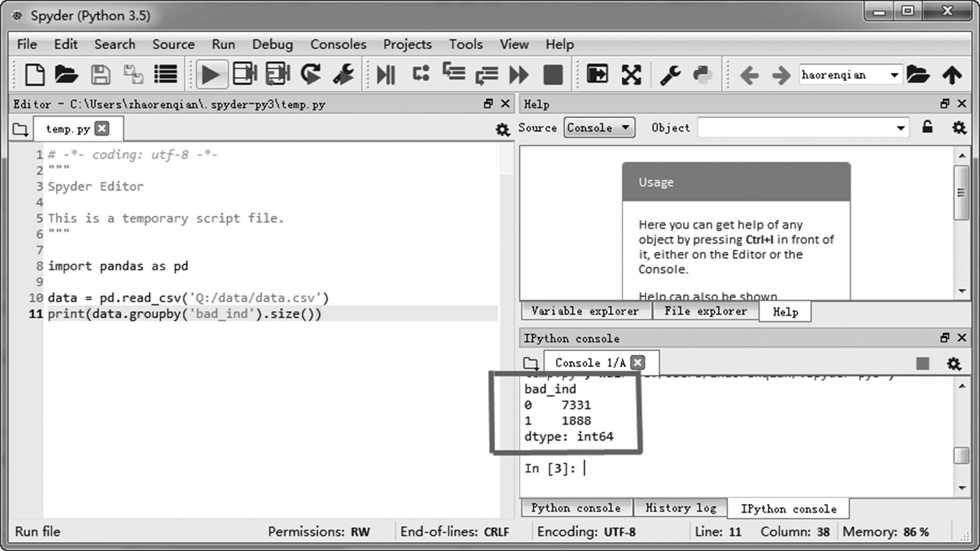Open the View menu
The height and width of the screenshot is (551, 980).
(514, 45)
